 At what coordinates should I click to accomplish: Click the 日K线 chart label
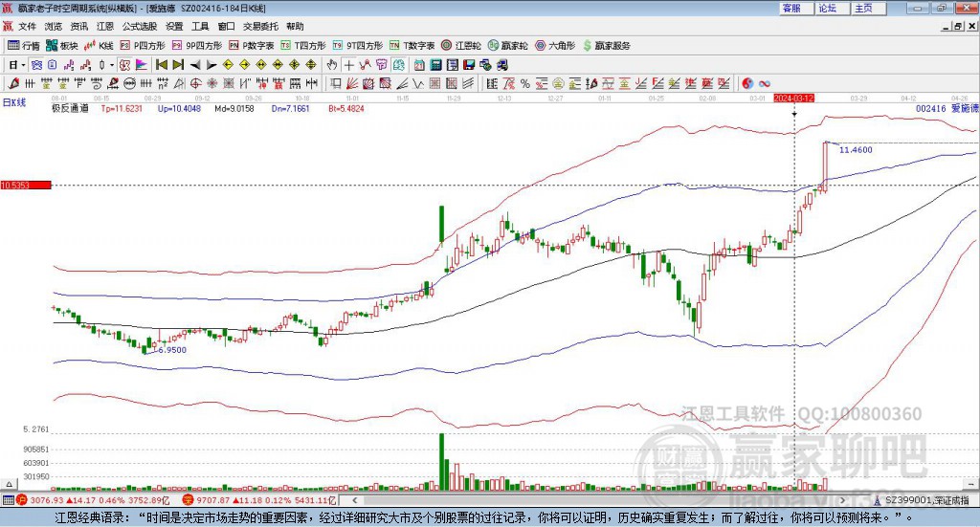pyautogui.click(x=14, y=102)
